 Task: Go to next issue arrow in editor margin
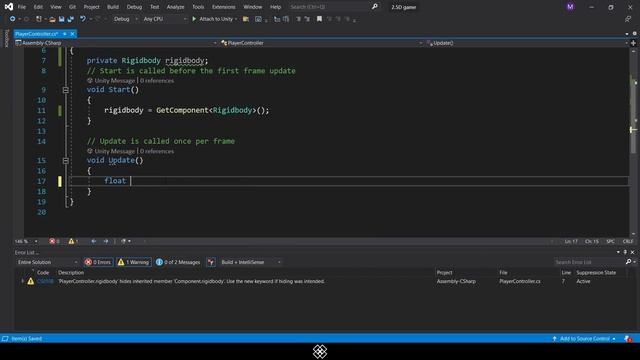(106, 241)
